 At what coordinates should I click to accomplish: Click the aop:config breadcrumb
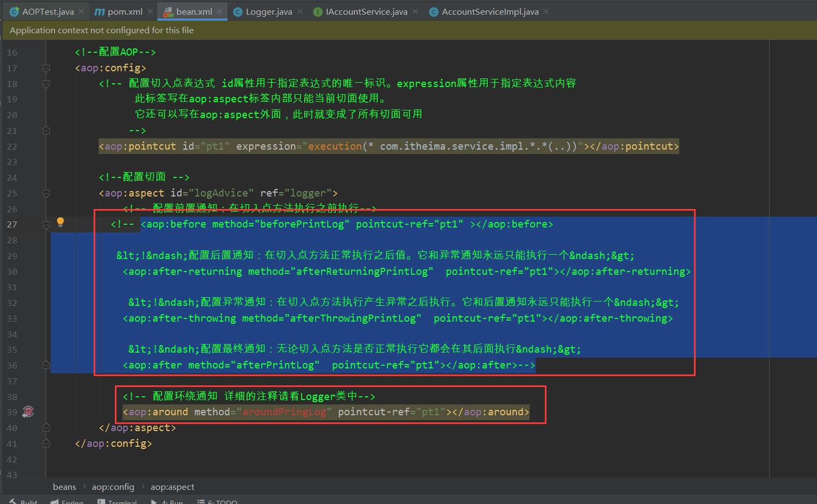point(113,487)
